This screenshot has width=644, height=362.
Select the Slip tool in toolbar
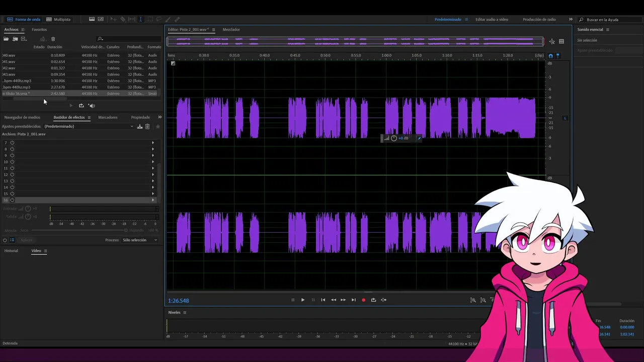tap(132, 19)
